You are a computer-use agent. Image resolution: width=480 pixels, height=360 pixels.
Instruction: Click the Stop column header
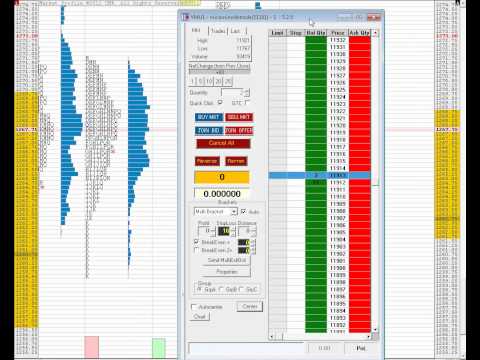[296, 33]
